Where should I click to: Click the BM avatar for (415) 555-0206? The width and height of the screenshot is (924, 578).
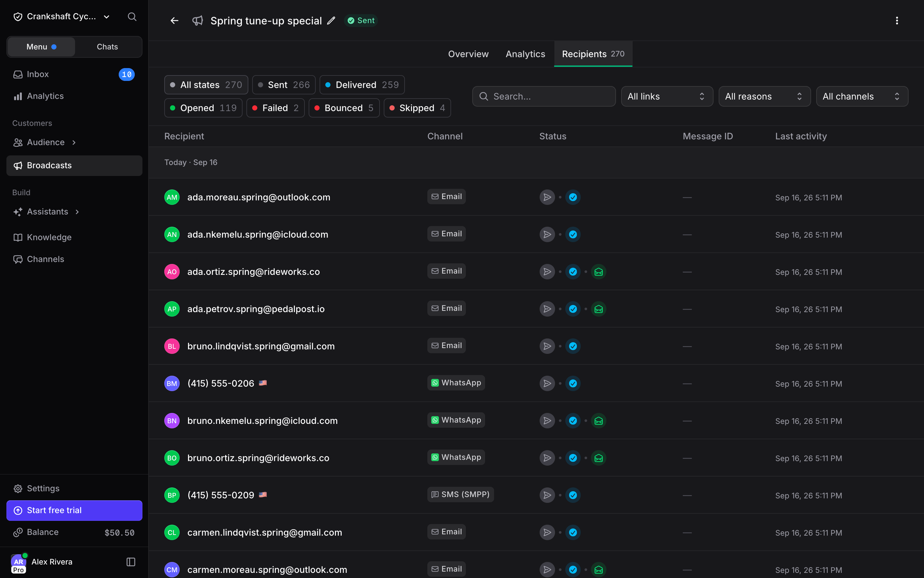(172, 383)
